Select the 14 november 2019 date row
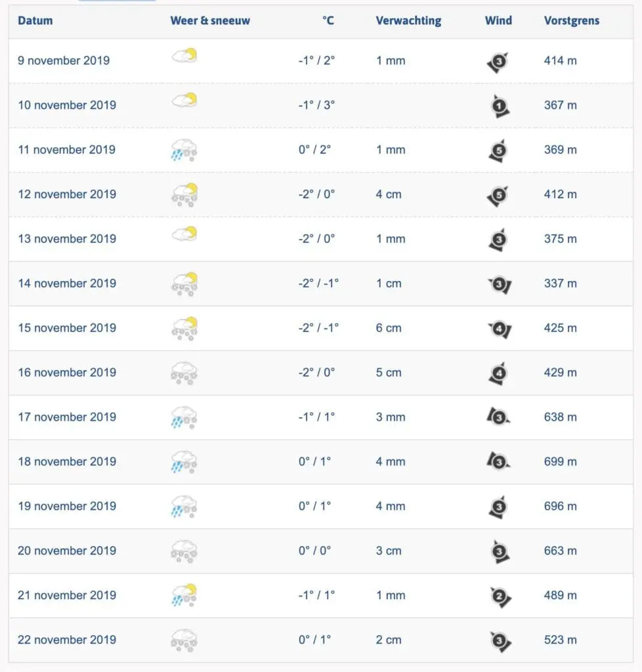The image size is (642, 672). (320, 283)
